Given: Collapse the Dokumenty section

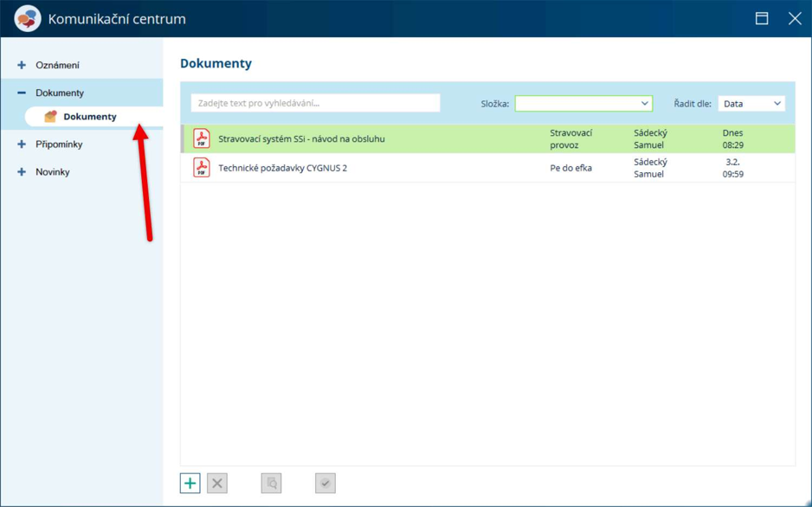Looking at the screenshot, I should 22,93.
